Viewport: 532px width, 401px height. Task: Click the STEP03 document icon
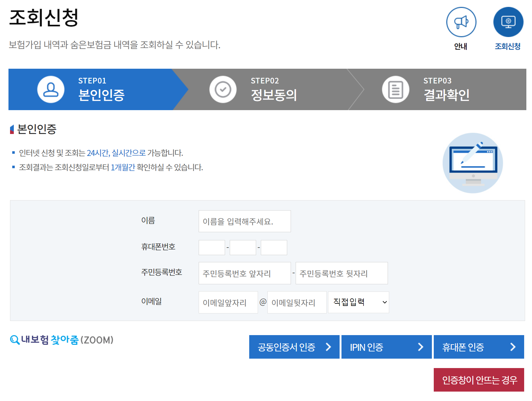click(395, 89)
